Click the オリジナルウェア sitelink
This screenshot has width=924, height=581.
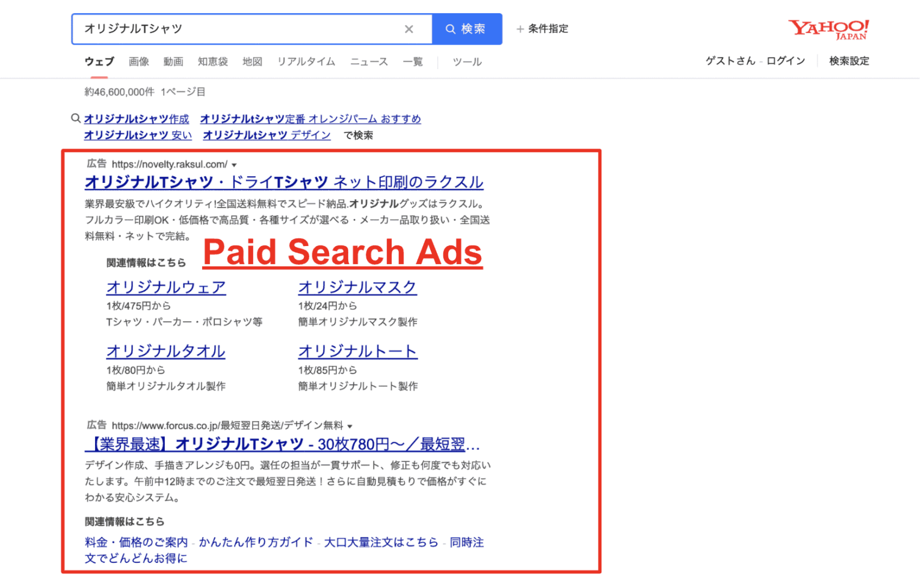[165, 287]
